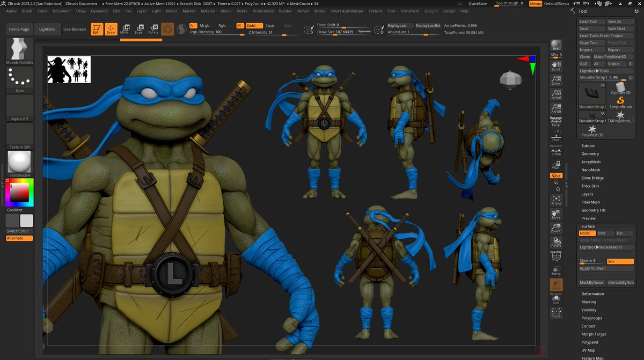The height and width of the screenshot is (360, 644).
Task: Click Apply To Mesh button
Action: click(x=606, y=269)
